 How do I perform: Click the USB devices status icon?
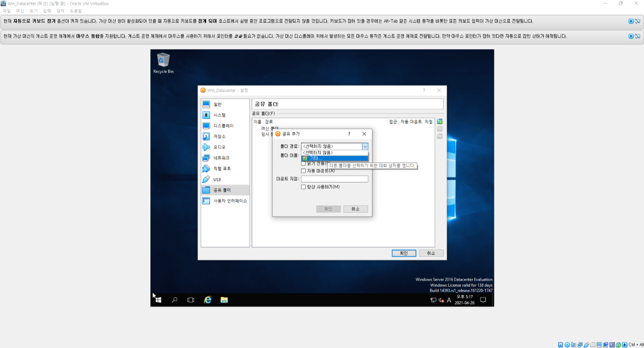click(587, 345)
